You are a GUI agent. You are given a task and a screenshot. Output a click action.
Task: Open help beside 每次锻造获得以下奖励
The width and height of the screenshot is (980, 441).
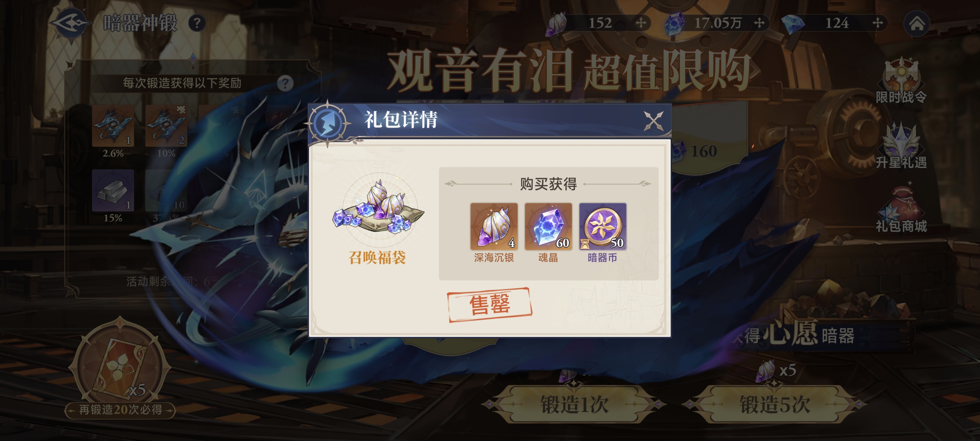point(285,83)
